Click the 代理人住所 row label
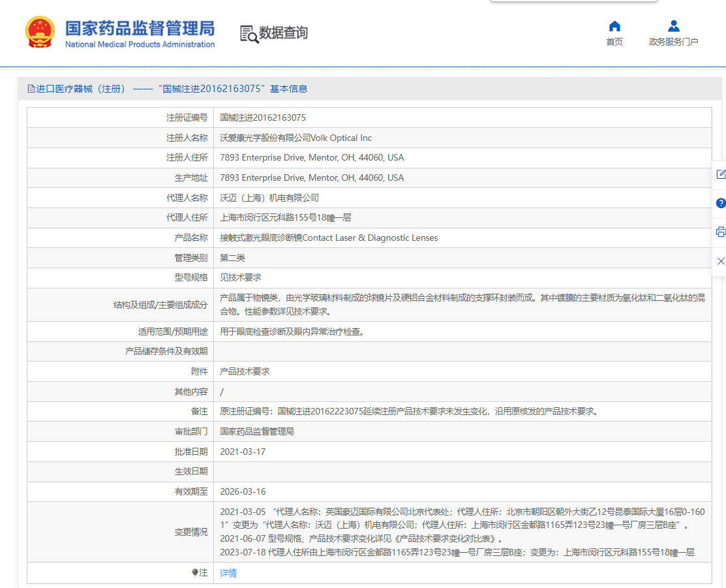 [x=187, y=217]
